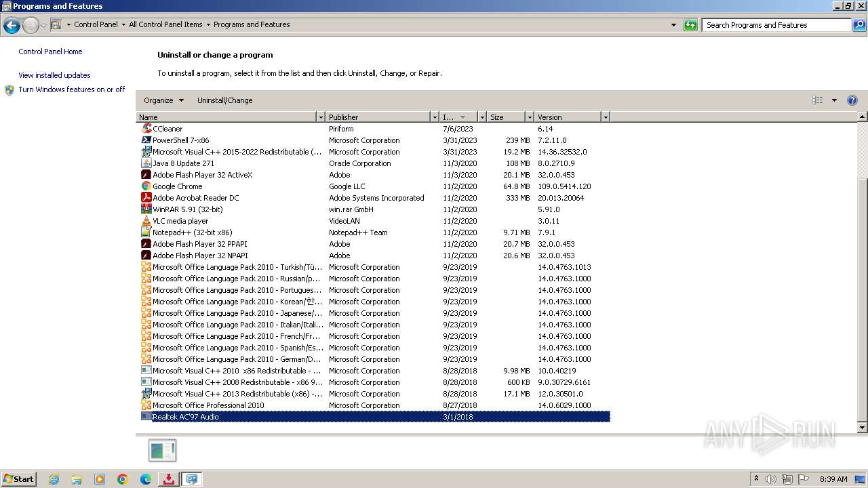The width and height of the screenshot is (868, 488).
Task: Open the Version column filter dropdown
Action: [x=606, y=117]
